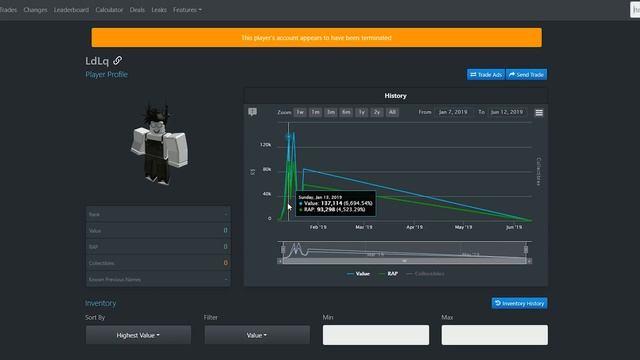Open Inventory History
Image resolution: width=640 pixels, height=360 pixels.
520,303
